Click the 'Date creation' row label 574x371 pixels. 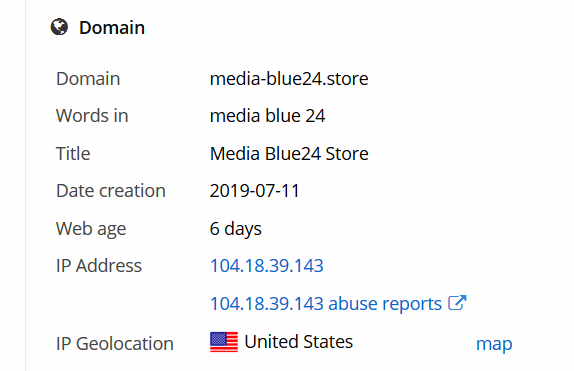coord(111,191)
